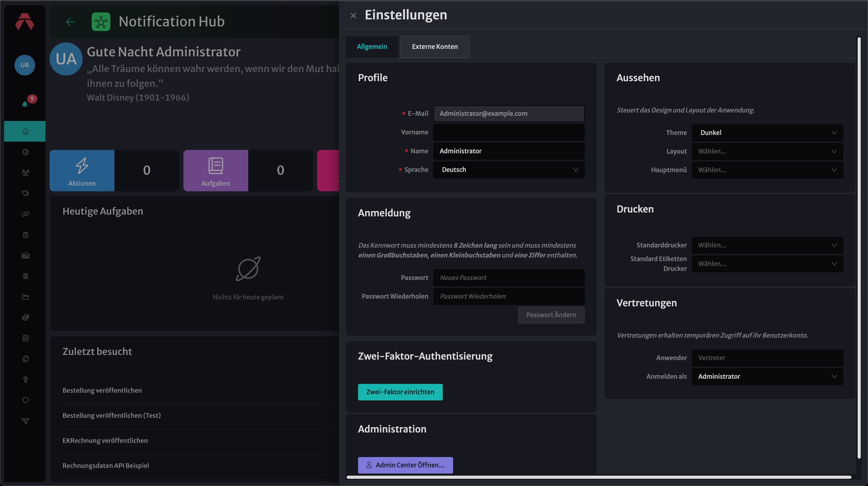Click the Zuletzt besucht heading
This screenshot has height=486, width=868.
pyautogui.click(x=97, y=351)
